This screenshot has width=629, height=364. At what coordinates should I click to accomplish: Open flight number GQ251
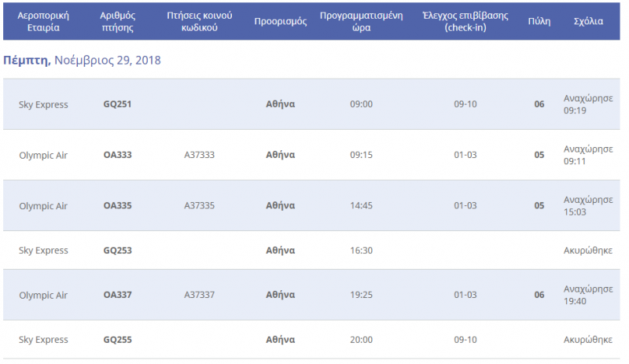[117, 105]
